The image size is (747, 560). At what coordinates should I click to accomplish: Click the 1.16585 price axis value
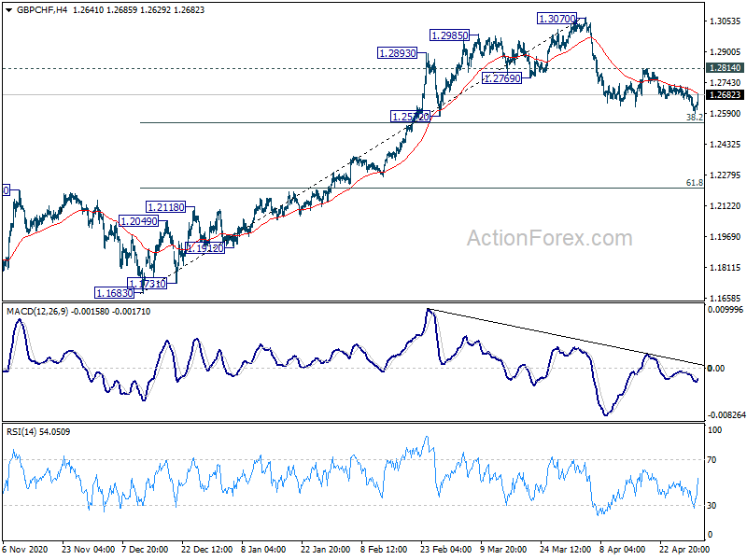point(726,298)
